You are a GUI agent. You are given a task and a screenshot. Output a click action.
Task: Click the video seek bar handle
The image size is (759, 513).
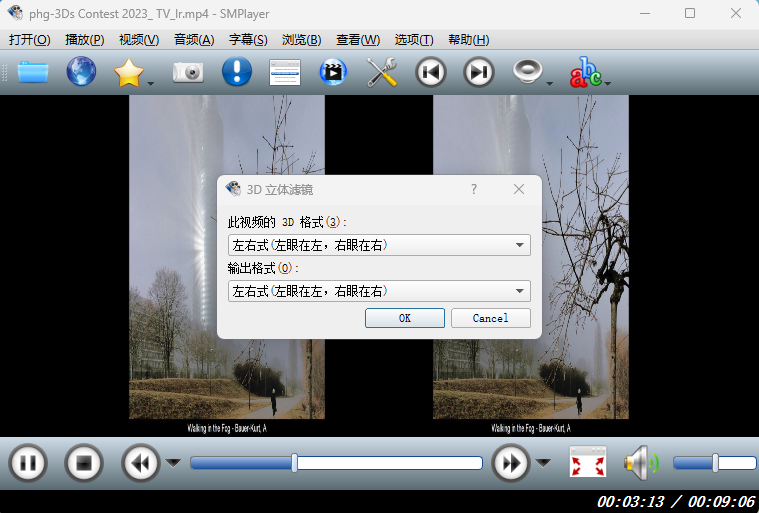pos(294,463)
